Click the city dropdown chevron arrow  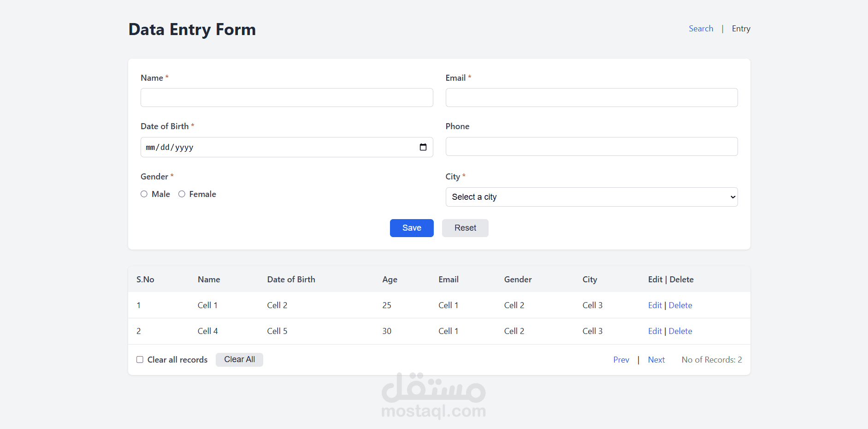click(732, 197)
